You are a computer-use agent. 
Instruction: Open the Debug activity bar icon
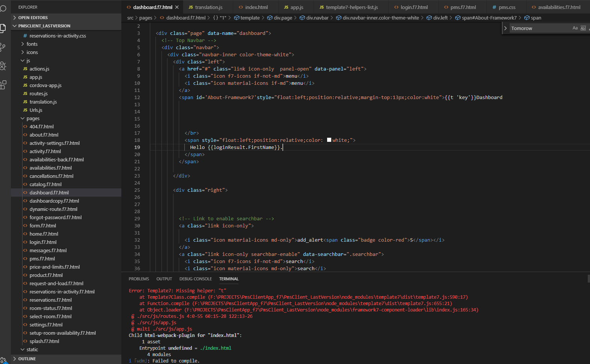coord(3,66)
